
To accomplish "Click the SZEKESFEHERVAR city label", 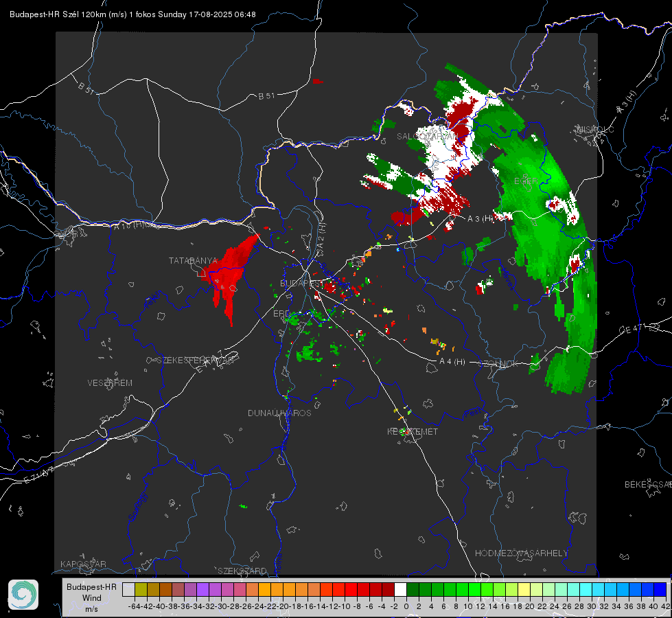I will pyautogui.click(x=197, y=360).
